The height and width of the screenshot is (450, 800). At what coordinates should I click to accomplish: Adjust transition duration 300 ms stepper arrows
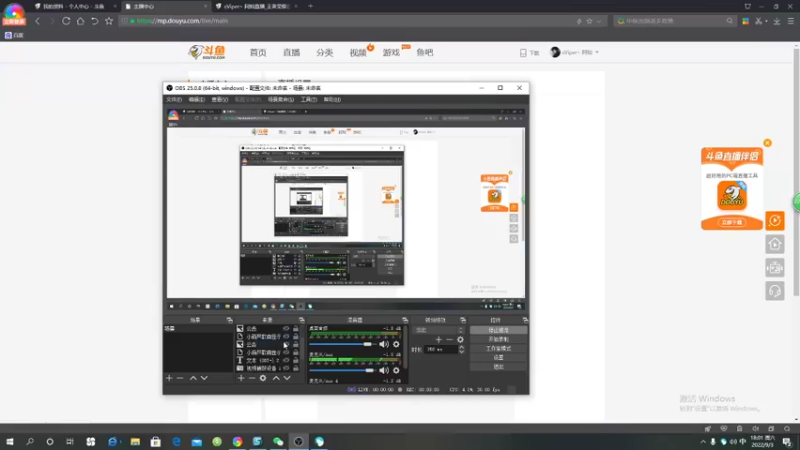[461, 349]
